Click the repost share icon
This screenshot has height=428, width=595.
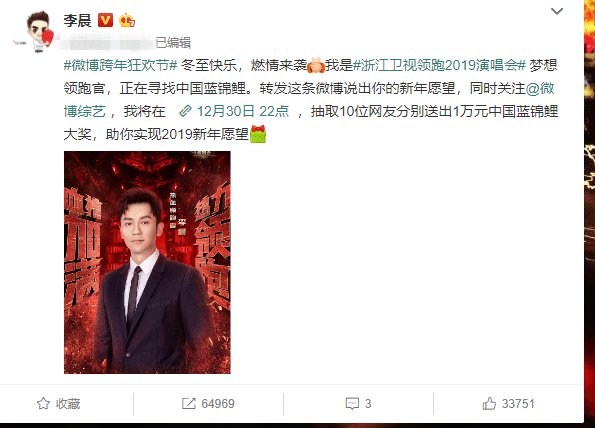pyautogui.click(x=189, y=403)
